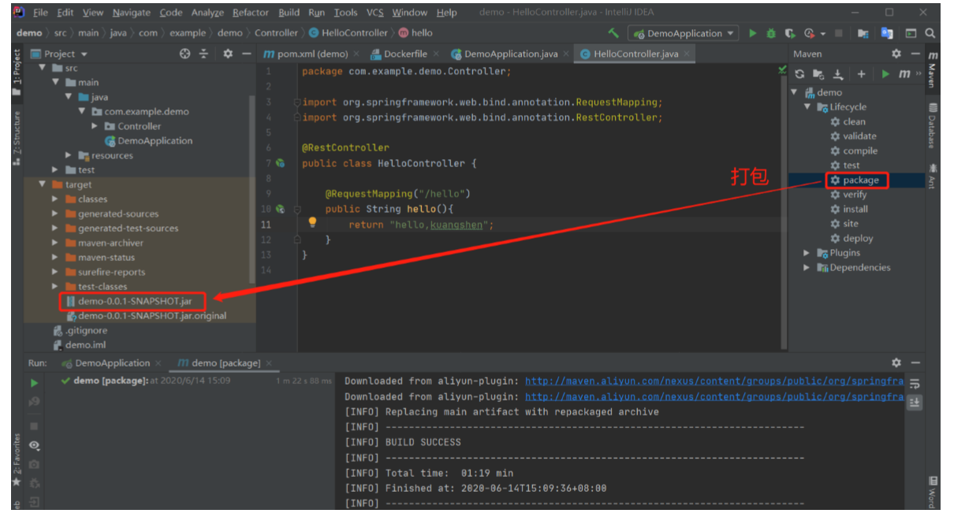Click the Project tree vertical scrollbar
Screen dimensions: 980x517
point(252,189)
